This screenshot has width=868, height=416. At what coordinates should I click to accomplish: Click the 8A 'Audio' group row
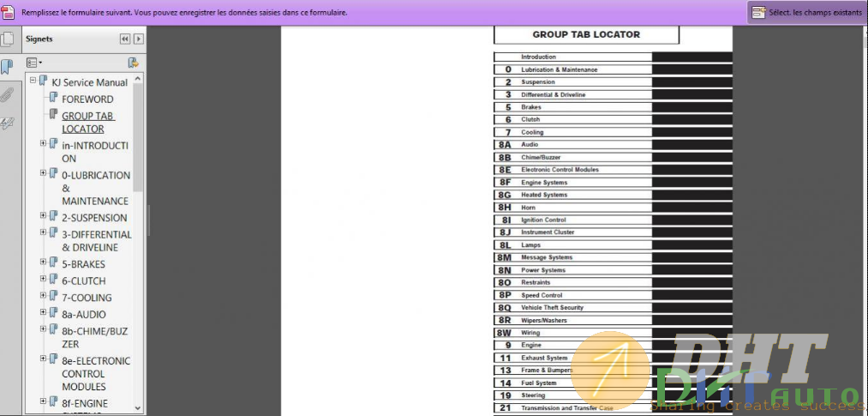coord(573,145)
